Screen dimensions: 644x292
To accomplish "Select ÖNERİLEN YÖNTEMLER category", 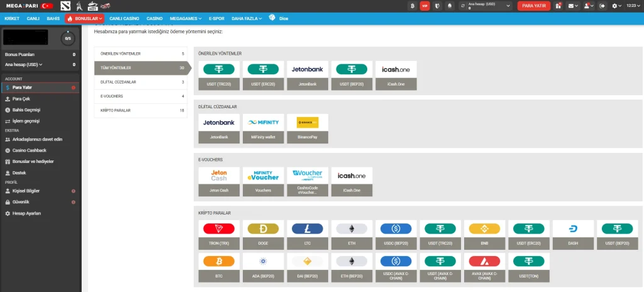I will [140, 53].
